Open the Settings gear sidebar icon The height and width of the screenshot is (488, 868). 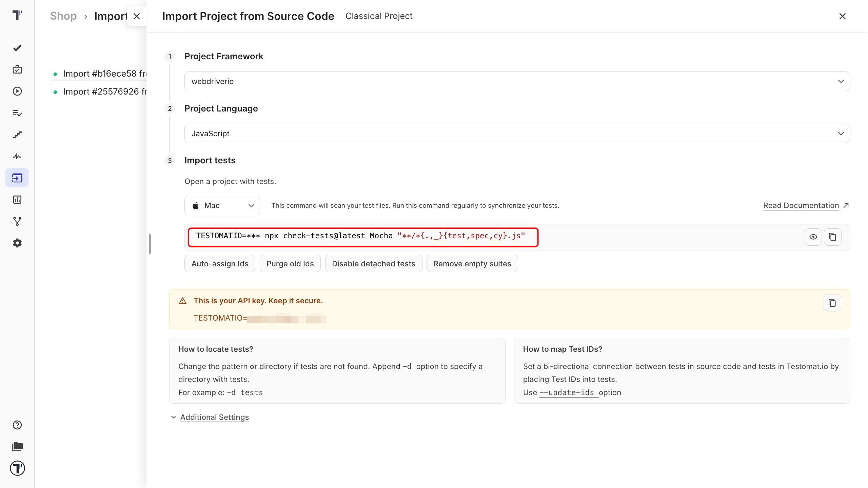pos(17,243)
